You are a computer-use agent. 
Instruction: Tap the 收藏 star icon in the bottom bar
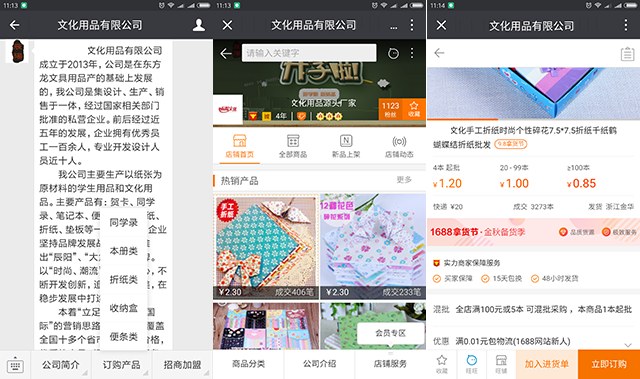coord(442,364)
